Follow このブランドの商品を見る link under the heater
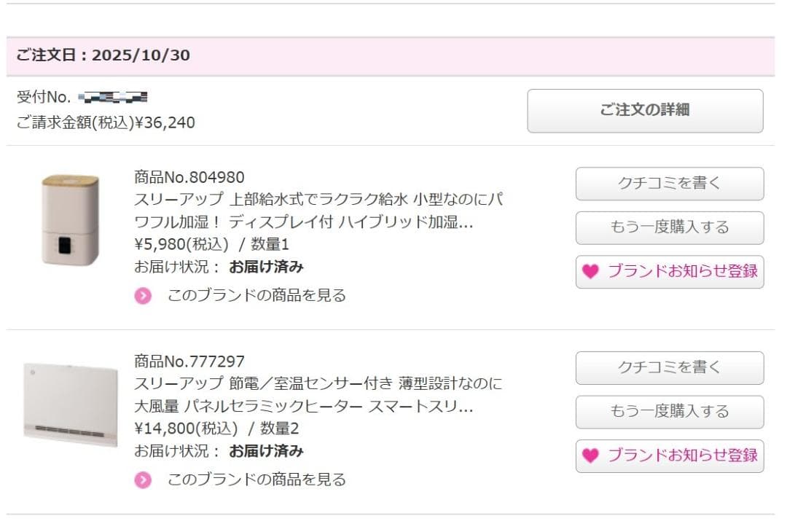The width and height of the screenshot is (787, 532). 257,480
